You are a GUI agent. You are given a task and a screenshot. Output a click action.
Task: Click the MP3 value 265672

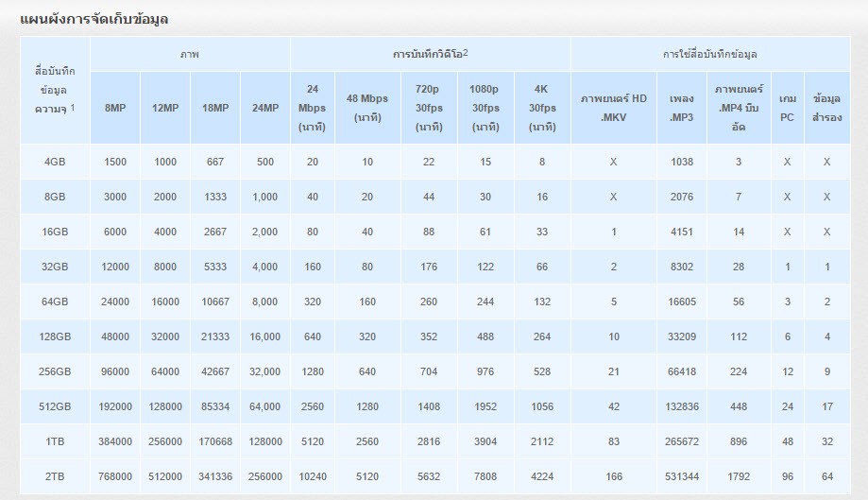pyautogui.click(x=682, y=441)
